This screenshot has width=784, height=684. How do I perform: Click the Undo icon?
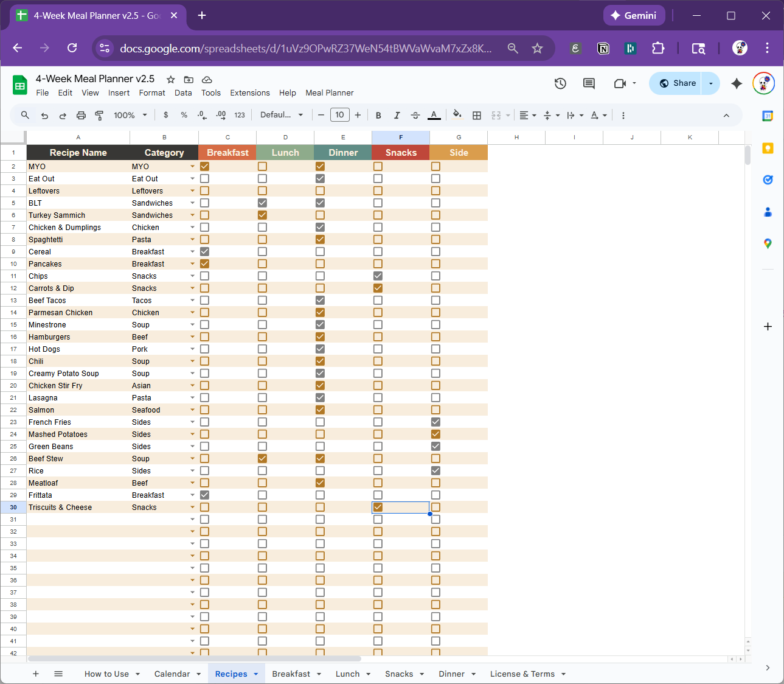coord(44,114)
